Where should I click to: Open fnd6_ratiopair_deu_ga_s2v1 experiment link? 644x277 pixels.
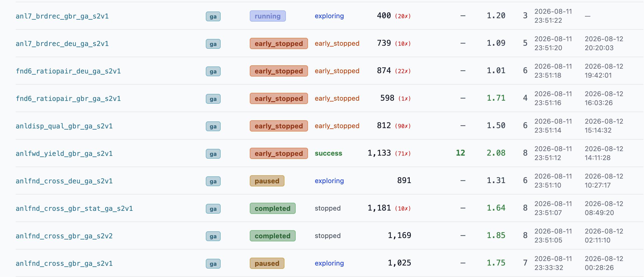point(68,71)
